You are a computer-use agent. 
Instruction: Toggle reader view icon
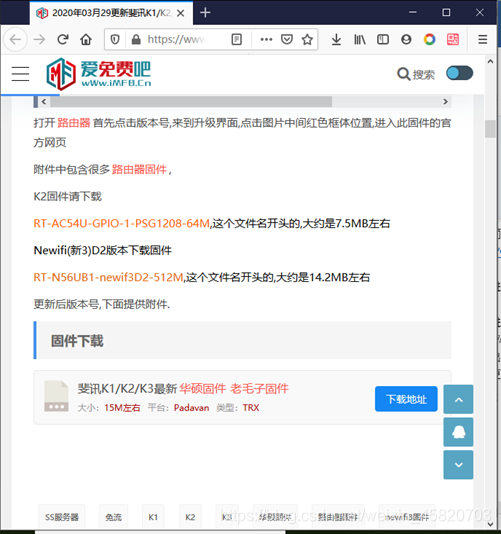click(237, 40)
